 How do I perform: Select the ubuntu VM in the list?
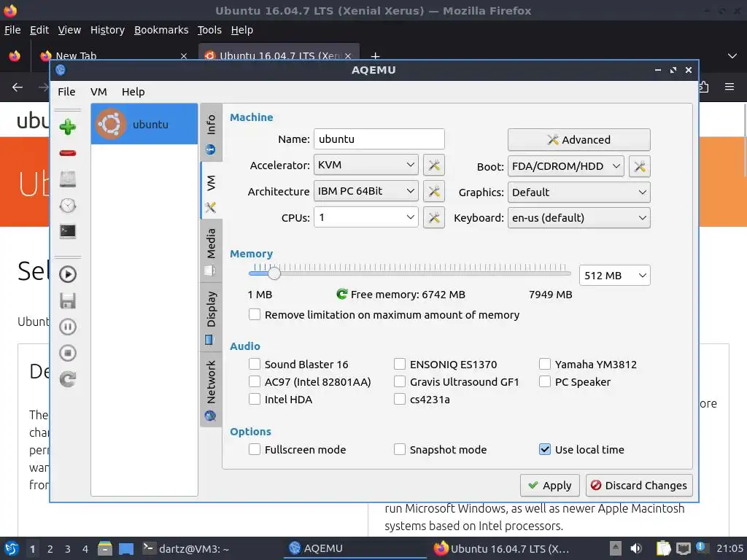(144, 124)
